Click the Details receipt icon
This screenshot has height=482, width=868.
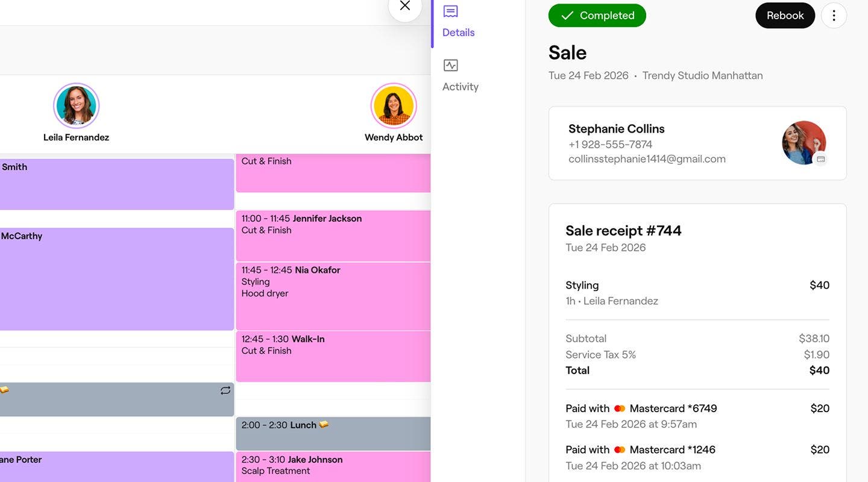pyautogui.click(x=450, y=11)
